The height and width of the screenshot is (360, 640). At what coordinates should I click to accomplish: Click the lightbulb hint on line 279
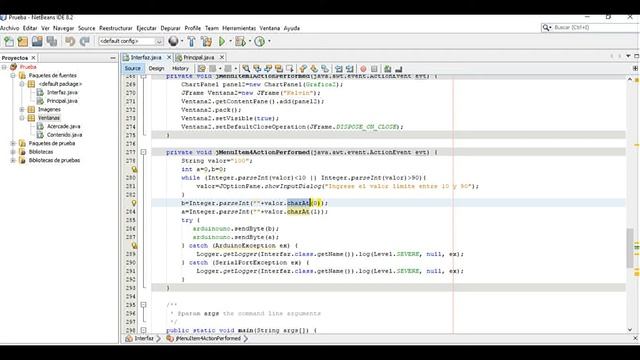(134, 169)
